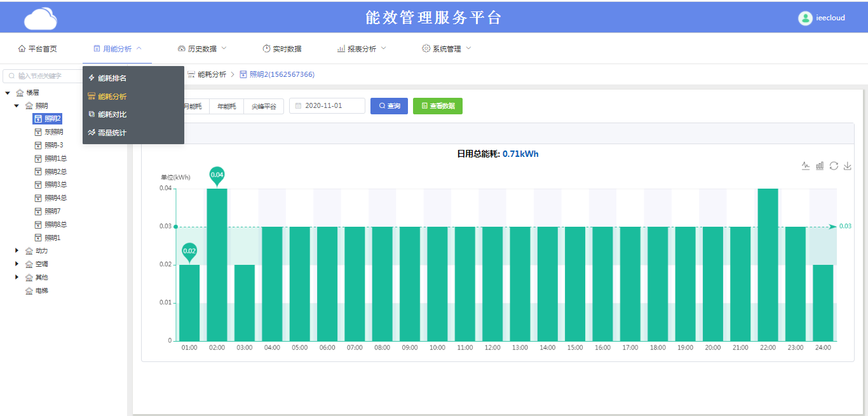Select 电梯 in the tree
The image size is (868, 416).
[41, 291]
